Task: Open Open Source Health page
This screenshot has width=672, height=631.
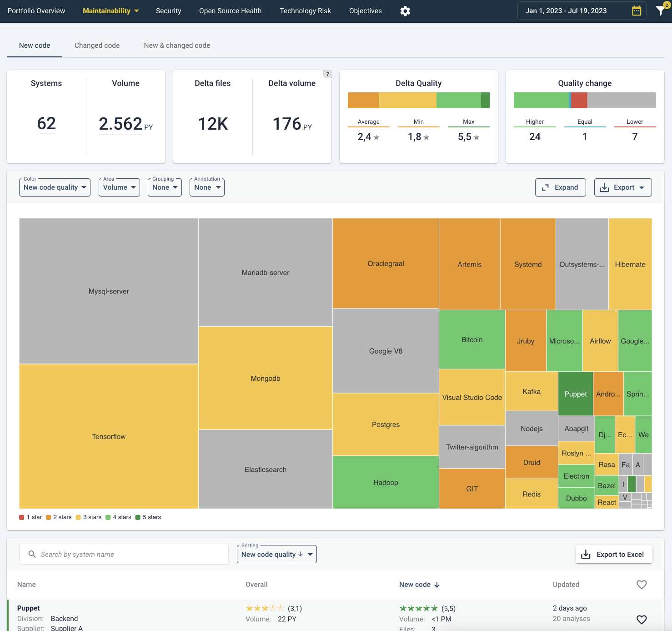Action: (x=230, y=11)
